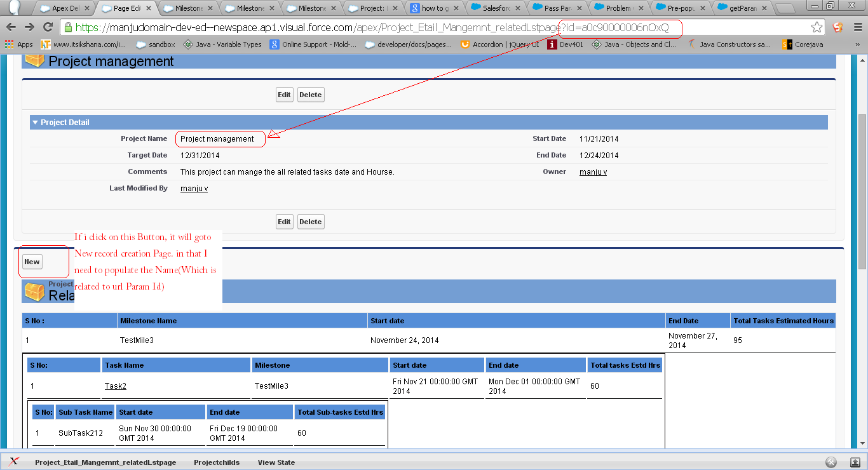The image size is (868, 470).
Task: Open the Dev401 bookmark
Action: [566, 44]
